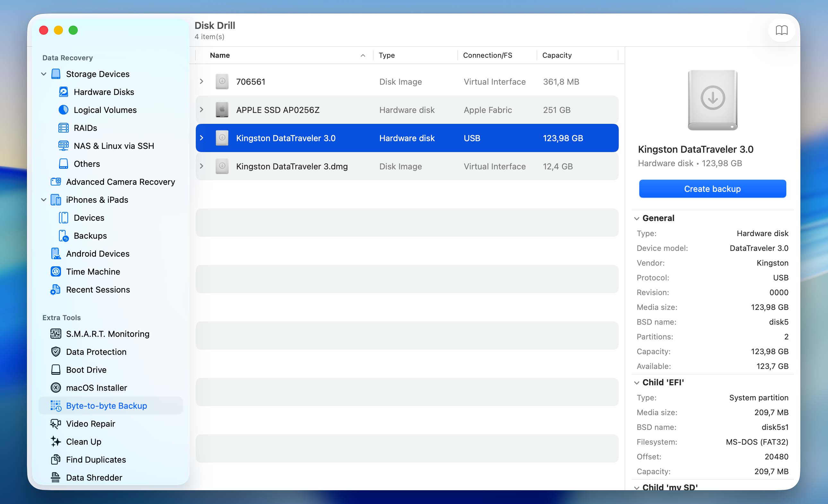Click the Hardware Disks icon
This screenshot has height=504, width=828.
pyautogui.click(x=64, y=92)
